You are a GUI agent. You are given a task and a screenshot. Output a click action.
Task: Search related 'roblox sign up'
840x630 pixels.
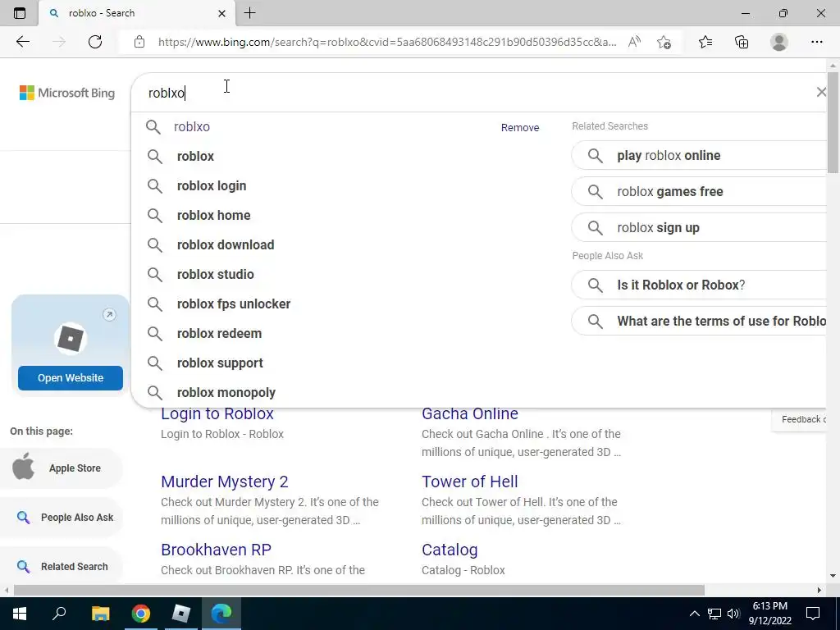(699, 228)
